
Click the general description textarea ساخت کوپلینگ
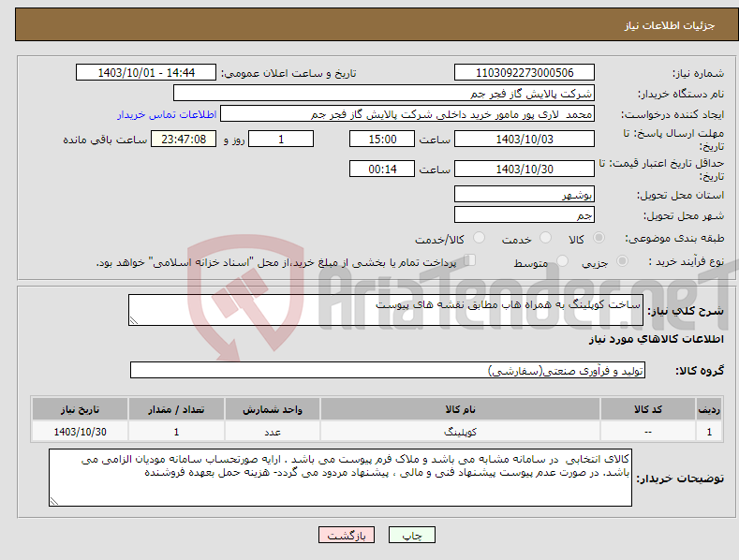point(386,310)
